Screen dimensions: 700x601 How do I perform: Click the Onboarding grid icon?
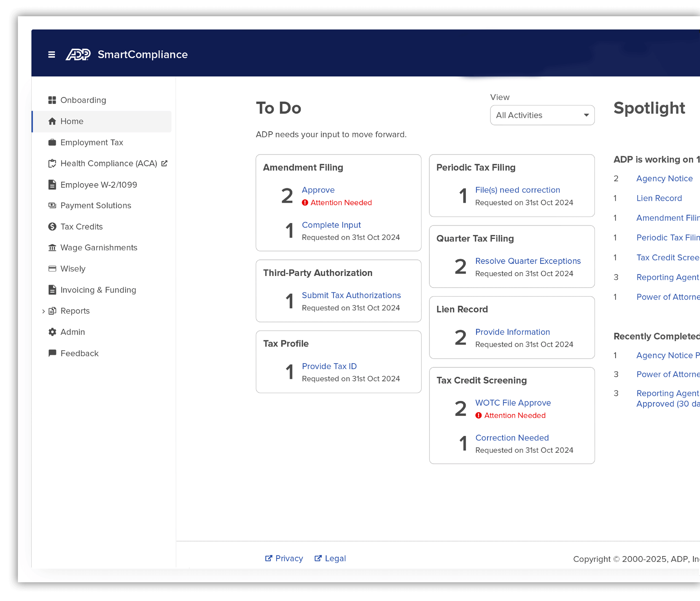(52, 100)
